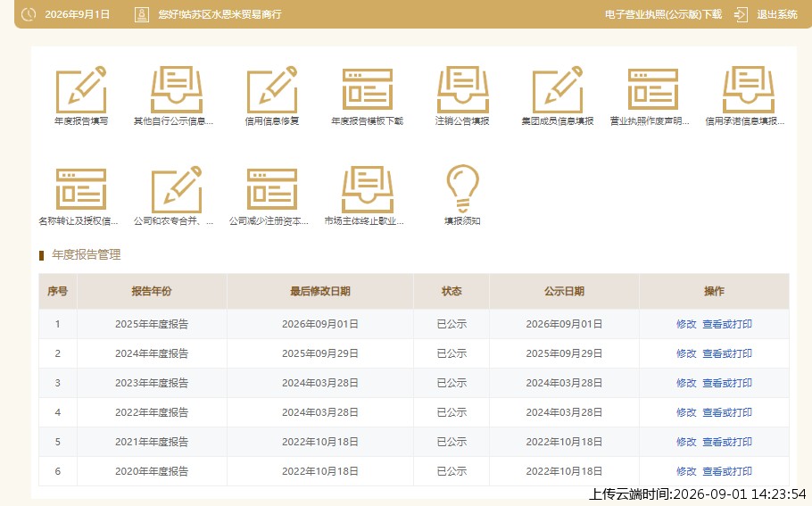
Task: Click the 年度报告管理 section heading
Action: 86,255
